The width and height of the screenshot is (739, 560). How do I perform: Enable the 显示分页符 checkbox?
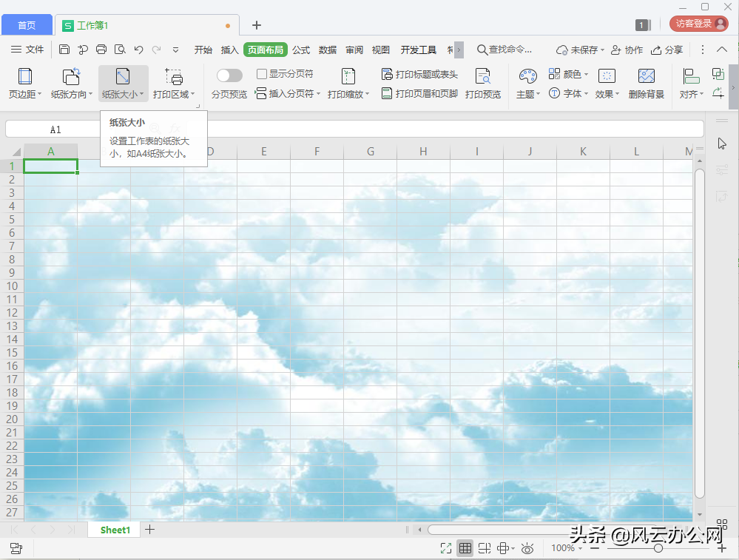coord(262,74)
